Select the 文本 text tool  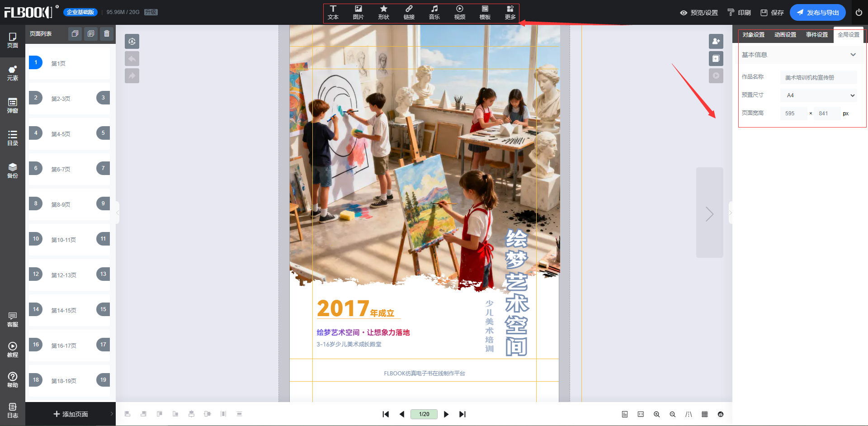pyautogui.click(x=333, y=12)
